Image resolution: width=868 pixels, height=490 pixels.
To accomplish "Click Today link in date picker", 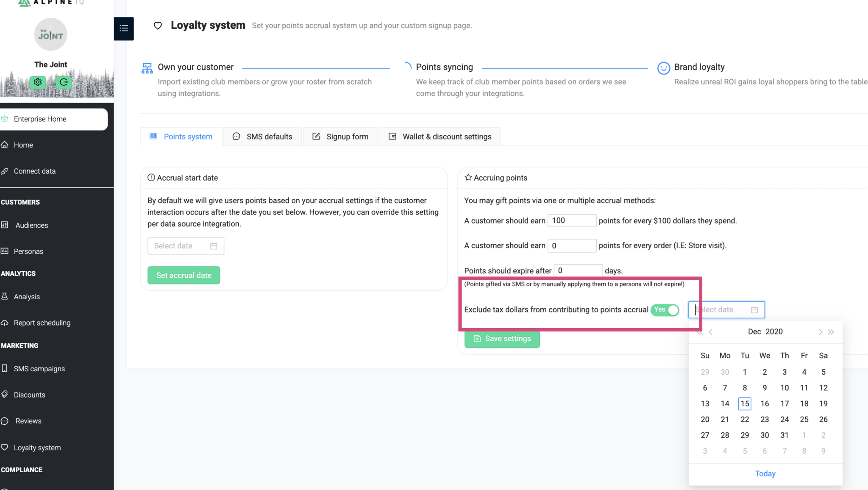I will point(765,473).
